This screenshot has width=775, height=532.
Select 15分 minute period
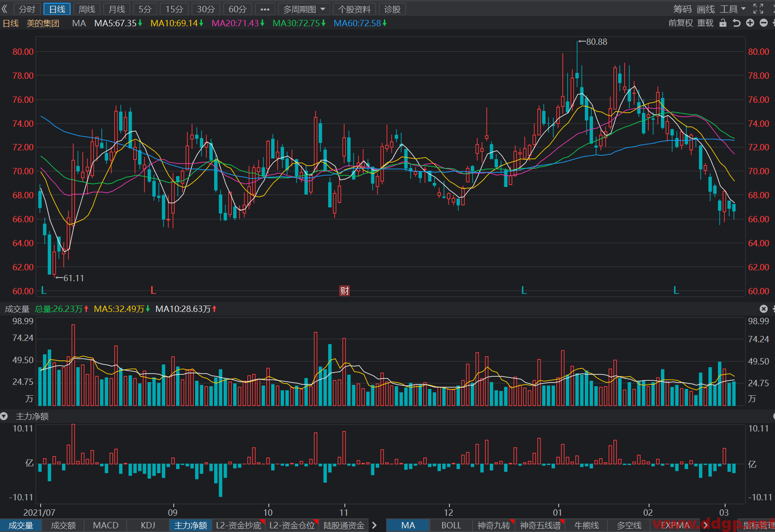click(174, 9)
